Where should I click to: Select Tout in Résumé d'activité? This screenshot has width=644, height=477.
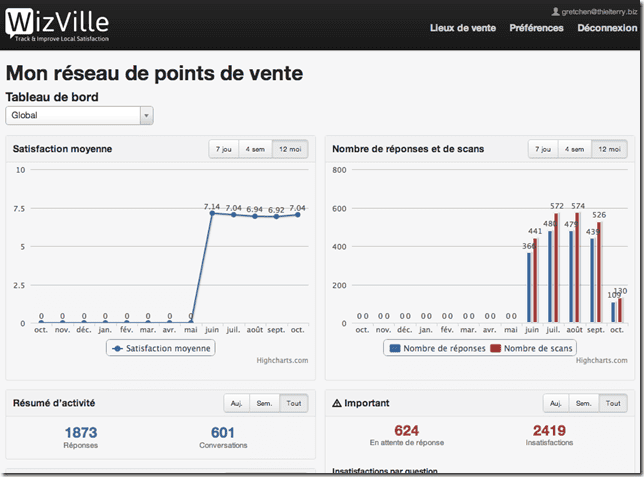click(x=294, y=403)
